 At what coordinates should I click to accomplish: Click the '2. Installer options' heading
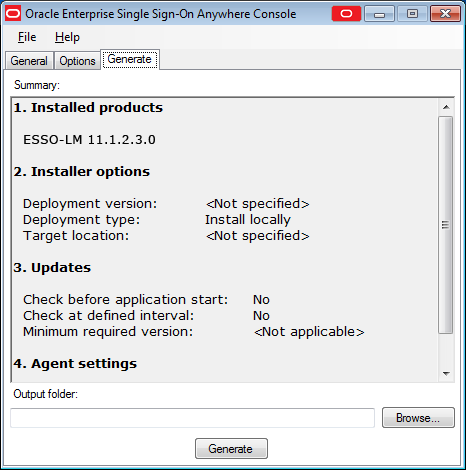(x=82, y=172)
